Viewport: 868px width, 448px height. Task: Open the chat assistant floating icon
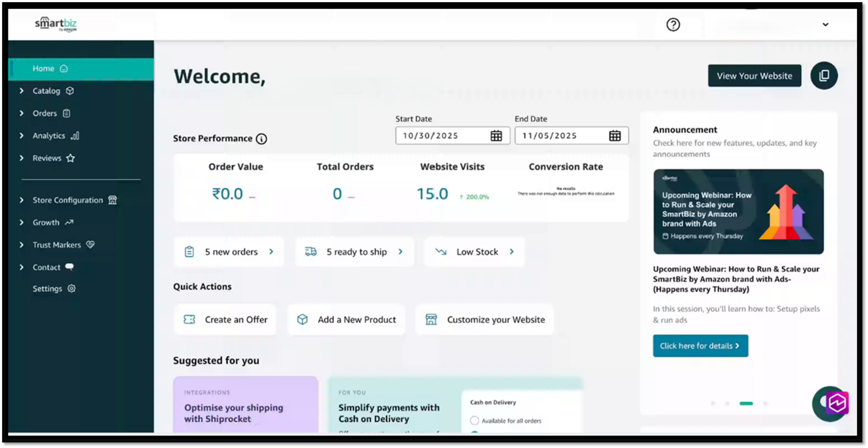click(830, 403)
